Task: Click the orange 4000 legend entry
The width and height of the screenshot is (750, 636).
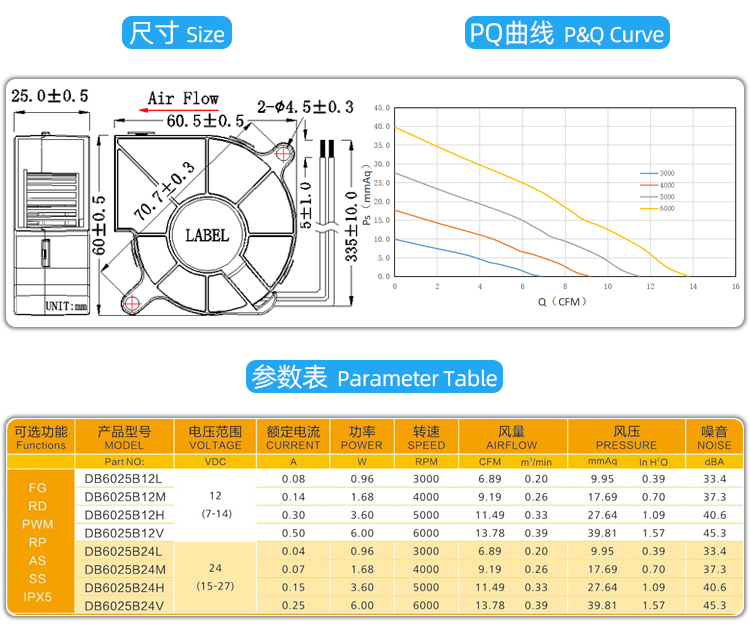Action: [656, 185]
